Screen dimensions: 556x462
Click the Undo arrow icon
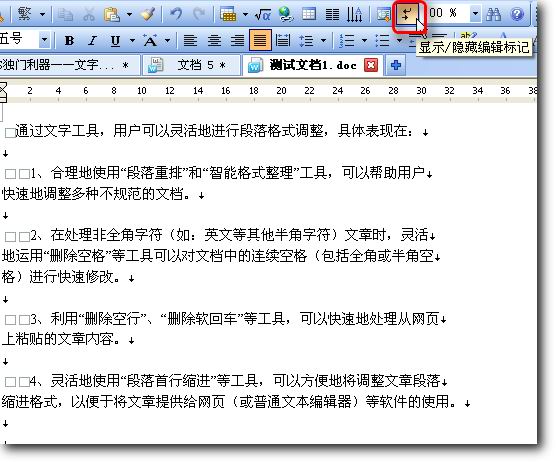tap(176, 14)
